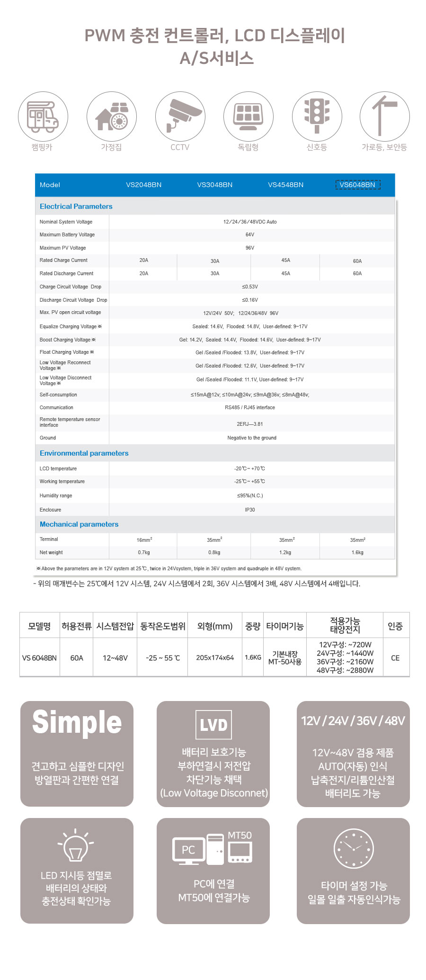This screenshot has width=426, height=980.
Task: Select the VS3048BN model column header
Action: click(215, 185)
